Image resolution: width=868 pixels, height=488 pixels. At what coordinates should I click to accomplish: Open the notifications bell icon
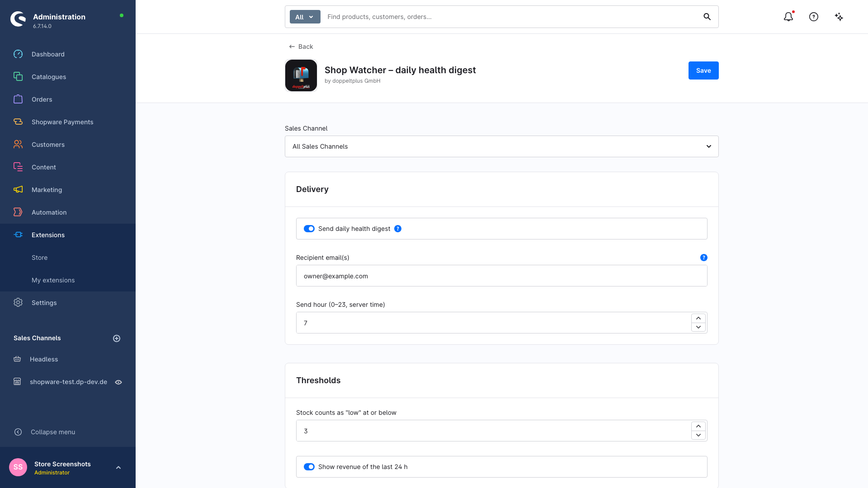coord(788,17)
